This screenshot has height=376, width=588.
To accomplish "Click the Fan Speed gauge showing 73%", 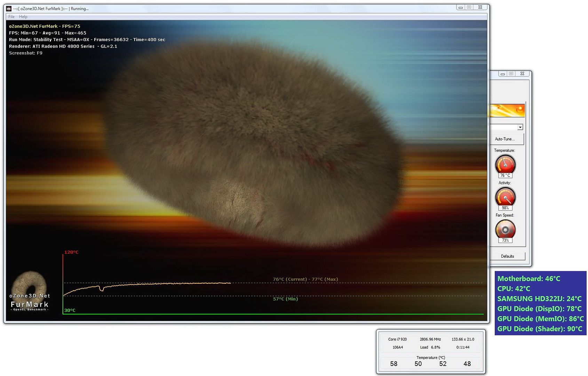I will [x=505, y=229].
